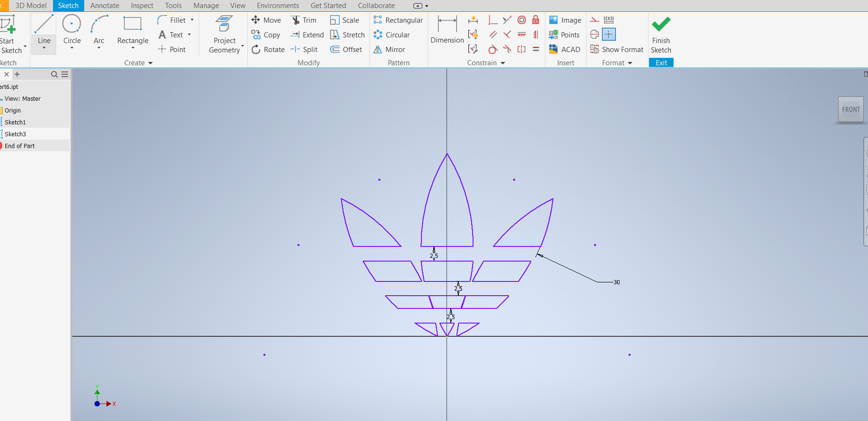The width and height of the screenshot is (868, 421).
Task: Apply the Concentric constraint
Action: 521,20
